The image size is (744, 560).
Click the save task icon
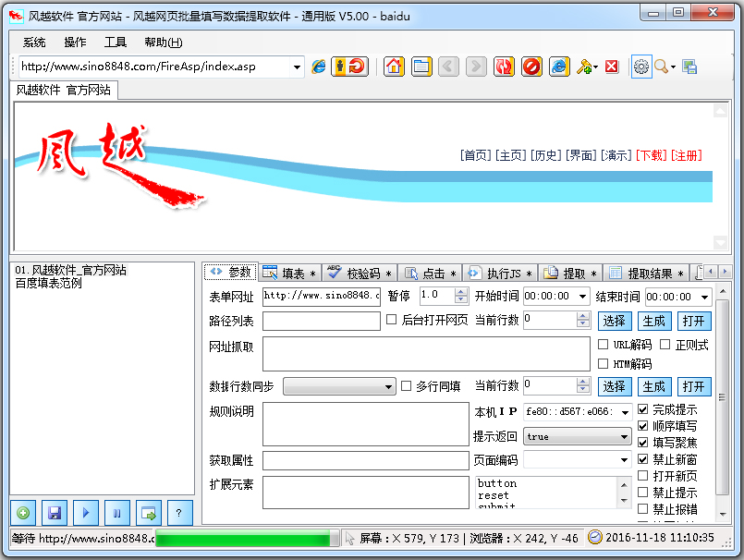pyautogui.click(x=55, y=513)
